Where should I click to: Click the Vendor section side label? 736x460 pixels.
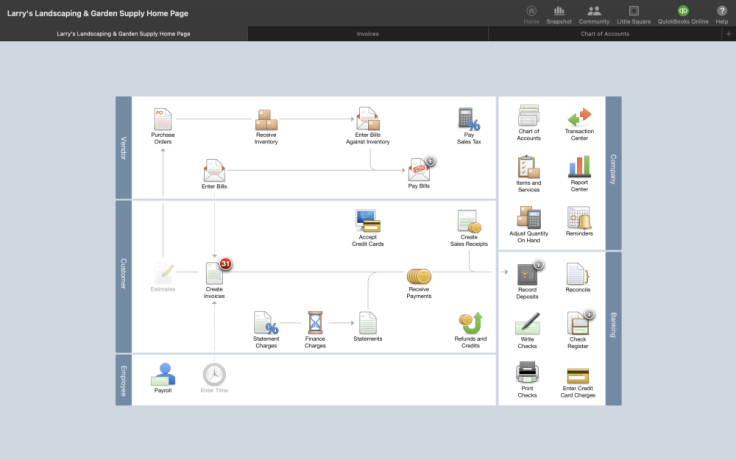pos(124,147)
